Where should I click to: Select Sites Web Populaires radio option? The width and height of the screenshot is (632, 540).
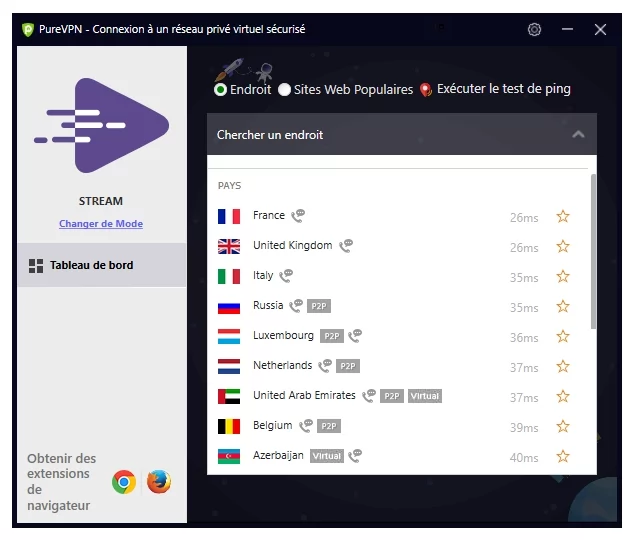(284, 90)
